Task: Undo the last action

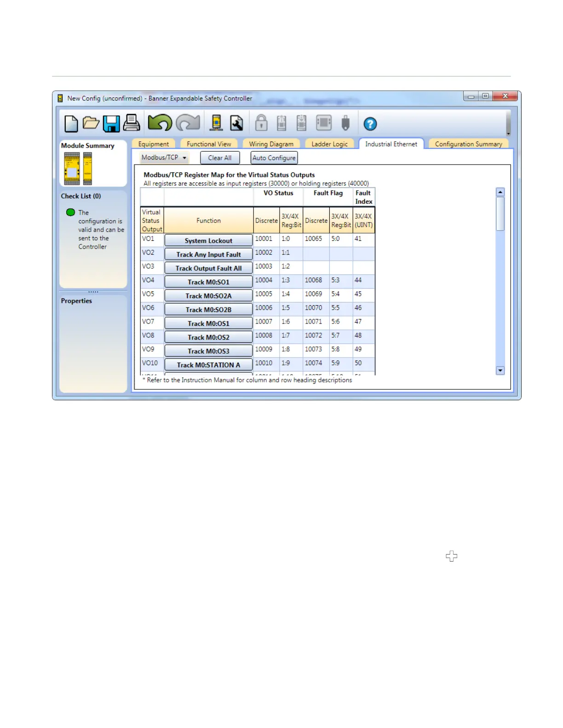Action: pyautogui.click(x=160, y=123)
